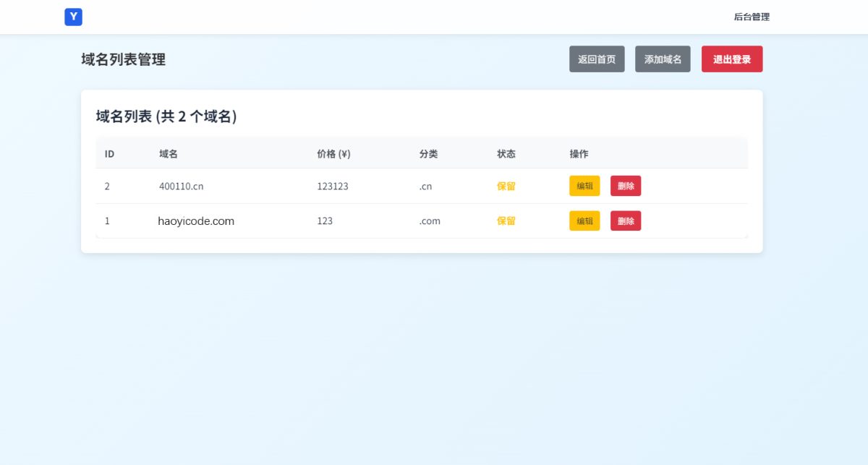Edit the 400110.cn domain row
Viewport: 868px width, 465px height.
pyautogui.click(x=584, y=186)
